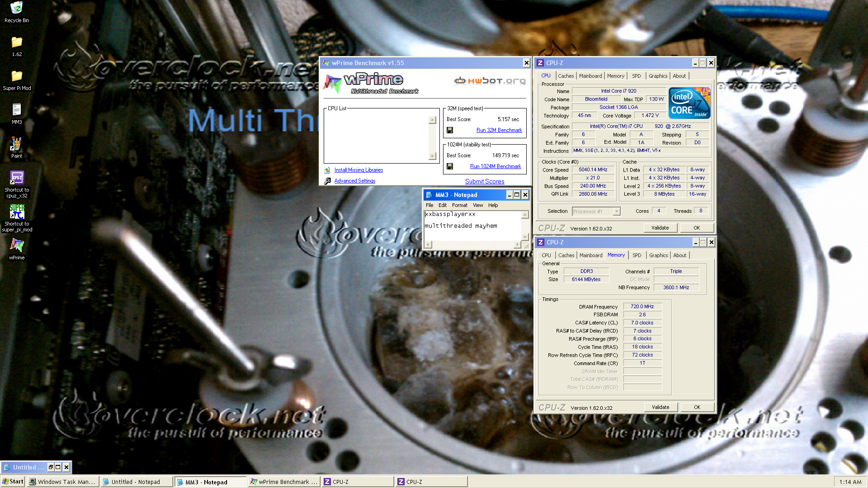Click the 32M save score floppy icon
The image size is (868, 488).
[450, 130]
